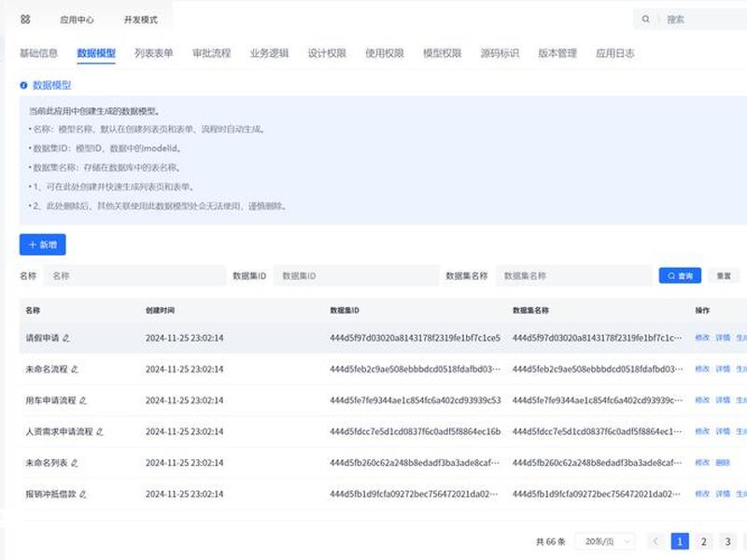Go to the previous page with the left arrow
This screenshot has width=747, height=560.
coord(655,541)
